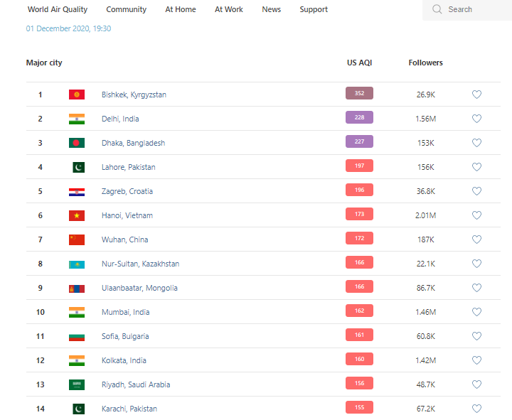Open the Sofia, Bulgaria city link

point(125,336)
